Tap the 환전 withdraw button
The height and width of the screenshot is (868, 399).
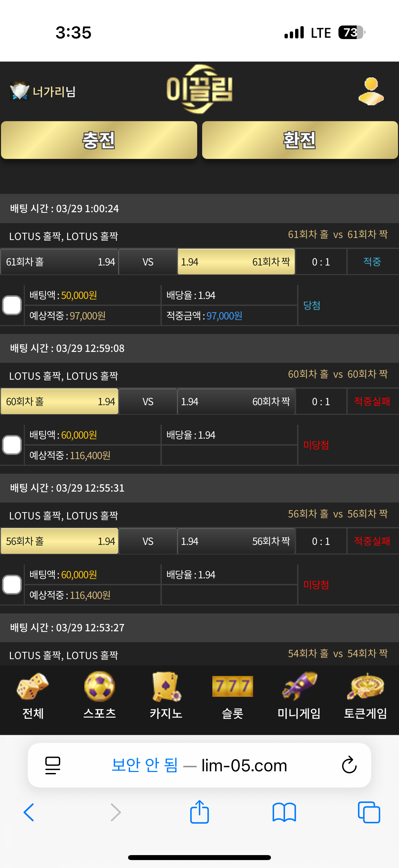point(300,140)
